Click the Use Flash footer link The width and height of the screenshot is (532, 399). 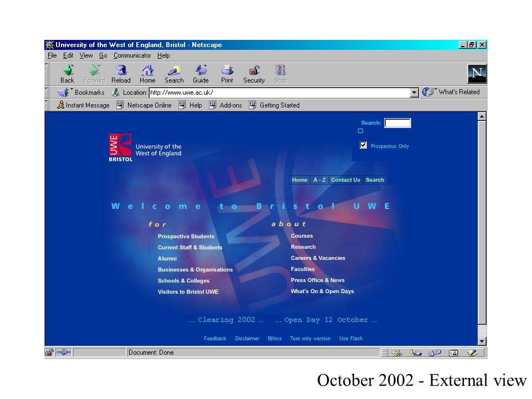[x=351, y=339]
